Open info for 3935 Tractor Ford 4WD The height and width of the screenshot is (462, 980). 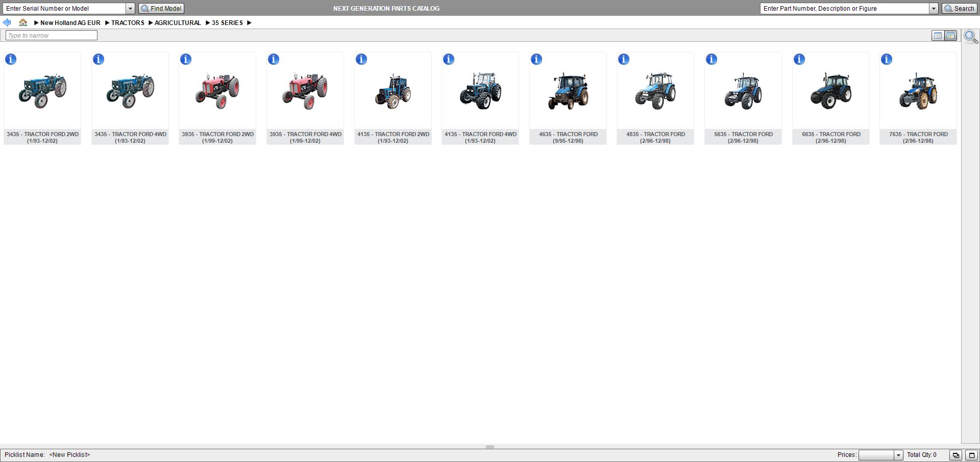click(274, 59)
